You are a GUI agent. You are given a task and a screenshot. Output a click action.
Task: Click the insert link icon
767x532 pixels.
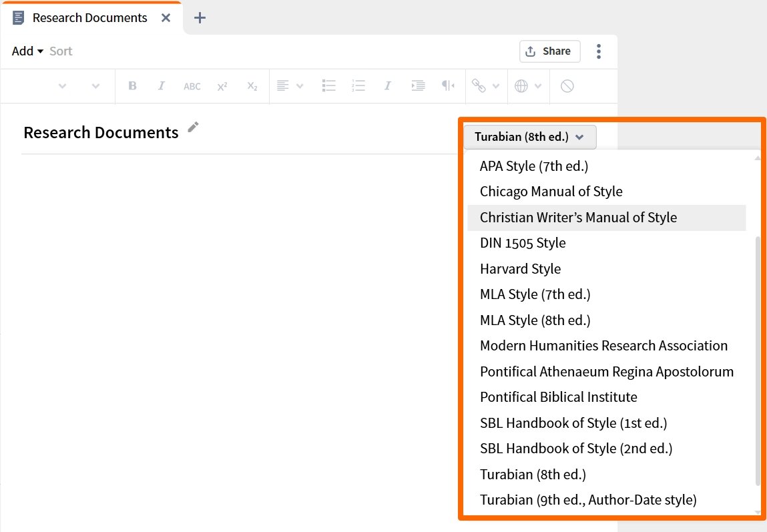click(x=479, y=85)
